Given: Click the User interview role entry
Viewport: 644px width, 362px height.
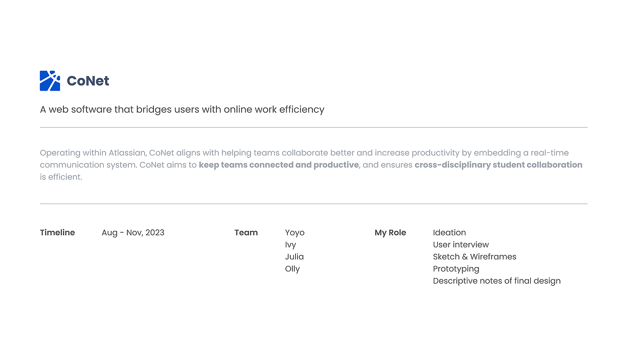Looking at the screenshot, I should coord(461,245).
